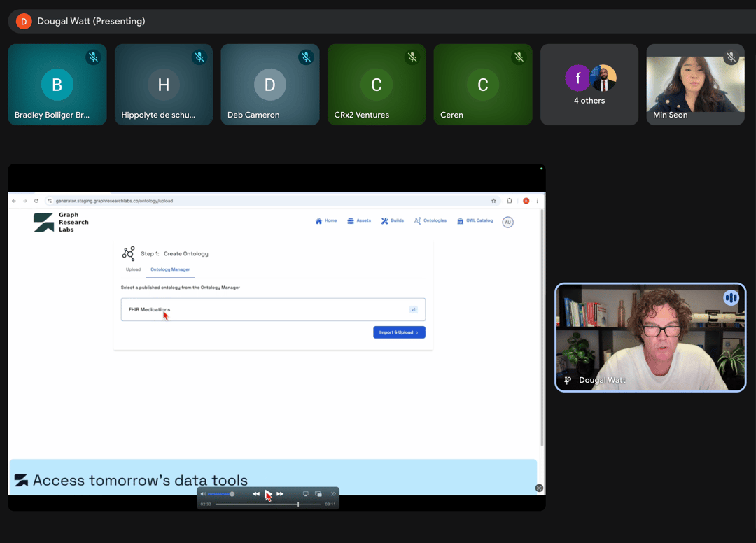The width and height of the screenshot is (756, 543).
Task: Click the audio indicator on Dougal Watt's tile
Action: click(x=731, y=298)
